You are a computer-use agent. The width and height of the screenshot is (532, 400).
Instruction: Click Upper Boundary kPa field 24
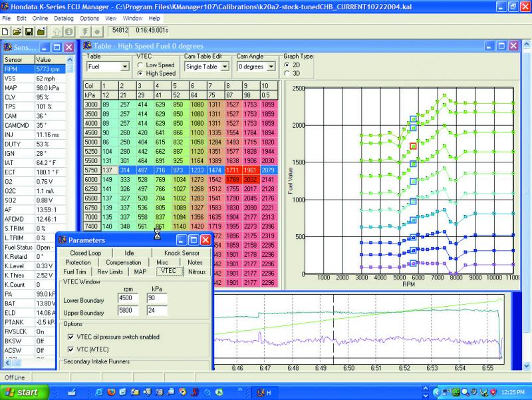[x=157, y=310]
